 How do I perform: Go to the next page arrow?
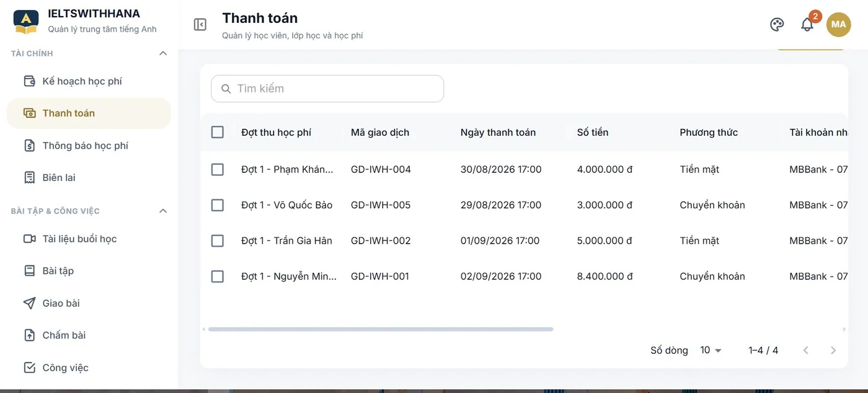(833, 350)
